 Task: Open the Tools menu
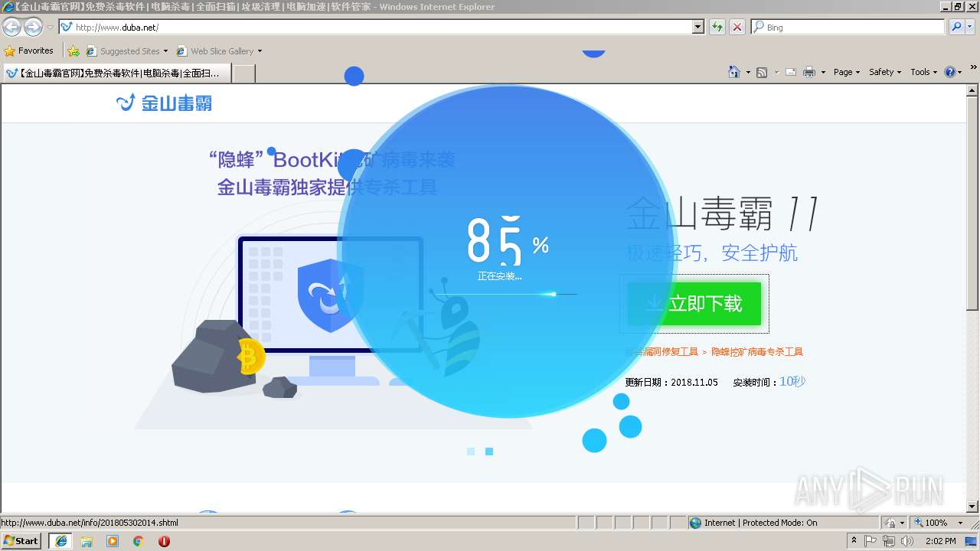(x=923, y=72)
